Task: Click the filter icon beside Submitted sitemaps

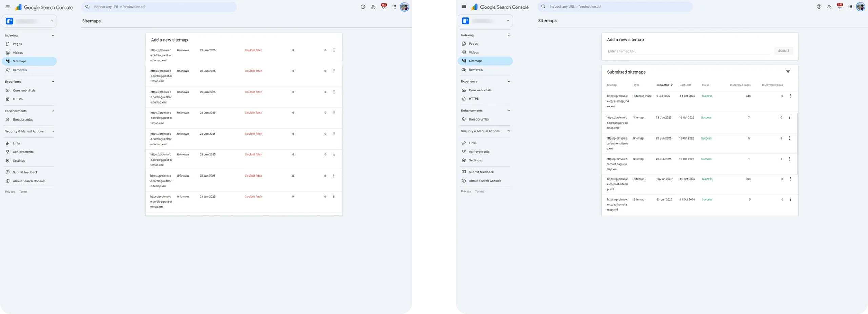Action: click(x=788, y=72)
